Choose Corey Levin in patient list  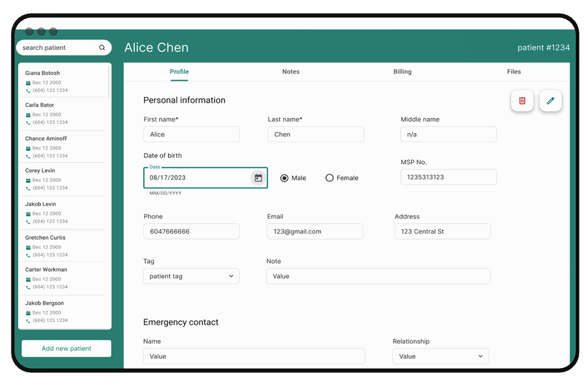pos(63,179)
